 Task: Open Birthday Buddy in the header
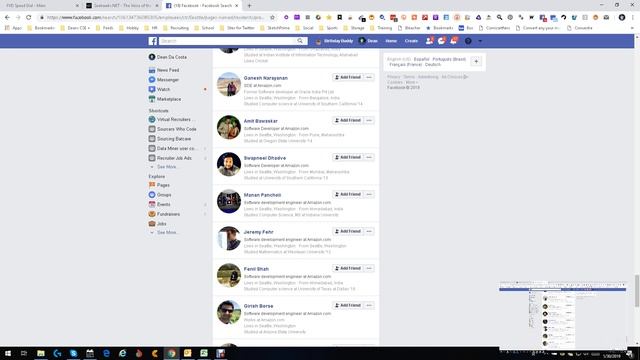335,41
